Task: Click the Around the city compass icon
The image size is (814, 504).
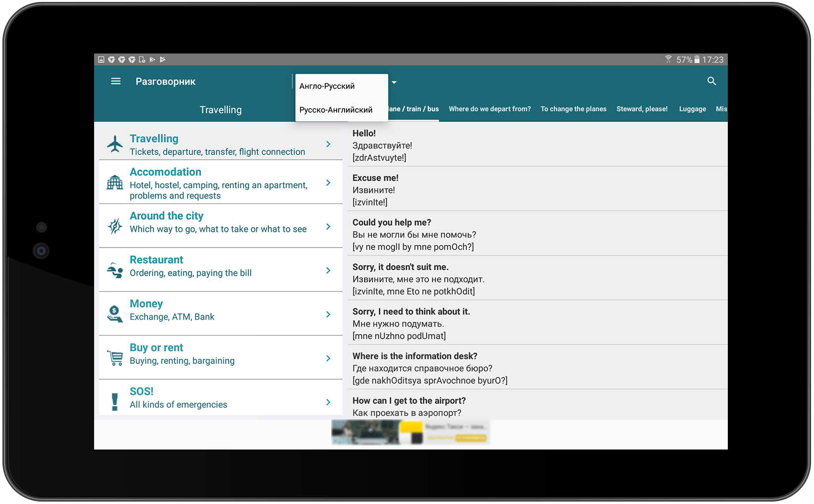Action: [115, 226]
